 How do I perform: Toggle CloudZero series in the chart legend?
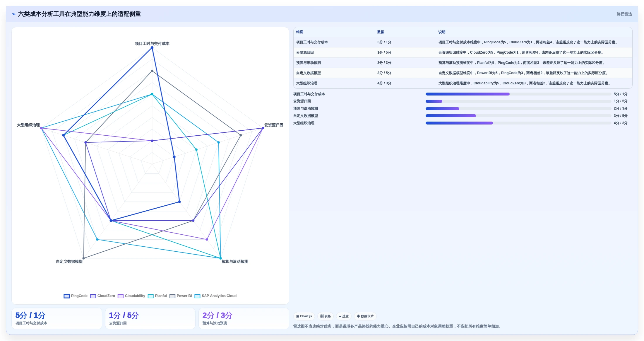tap(102, 296)
